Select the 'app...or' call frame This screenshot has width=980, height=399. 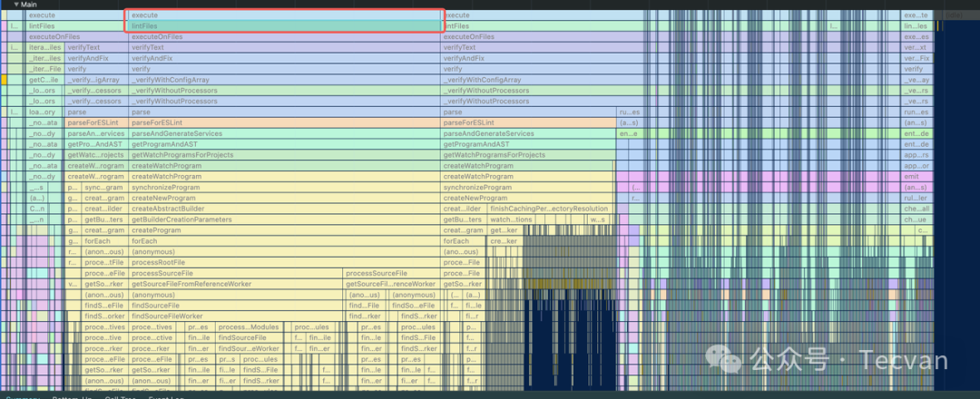(x=917, y=166)
